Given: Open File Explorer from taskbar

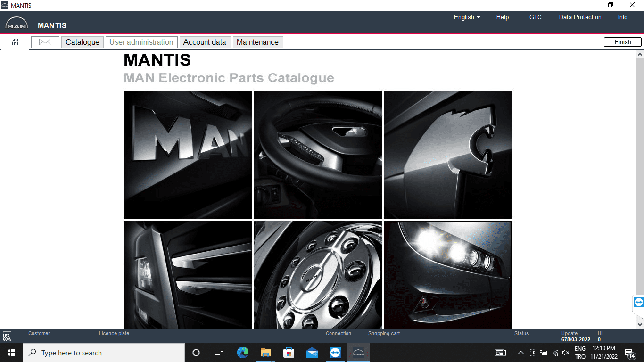Looking at the screenshot, I should click(x=266, y=353).
